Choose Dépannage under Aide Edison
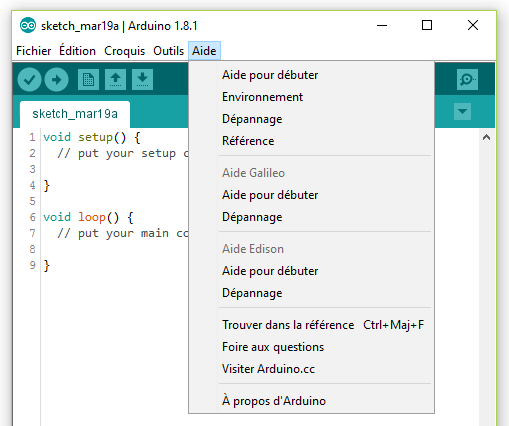 311,293
